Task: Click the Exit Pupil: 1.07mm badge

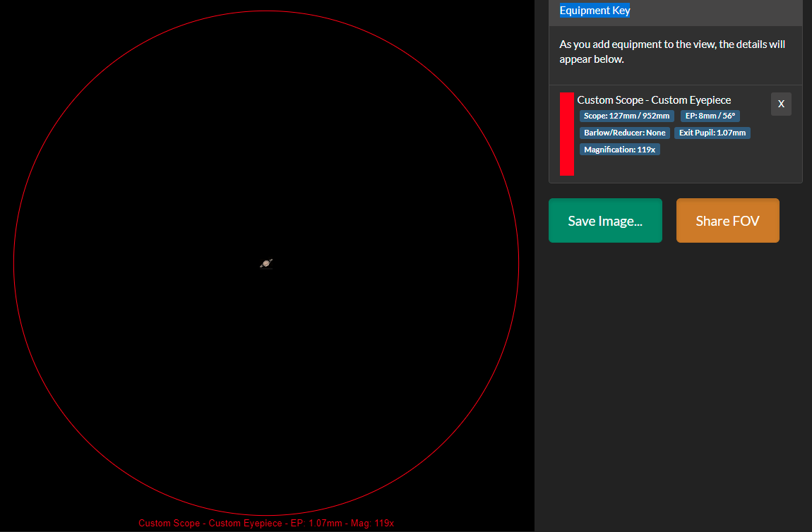Action: [x=712, y=133]
